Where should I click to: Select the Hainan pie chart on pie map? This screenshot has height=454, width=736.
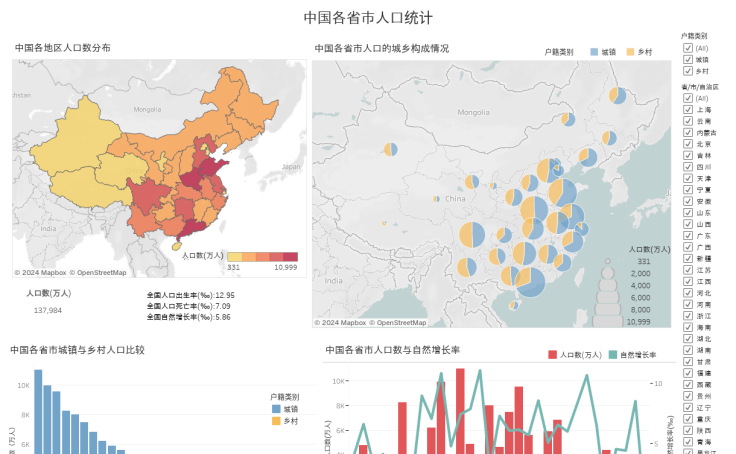[x=514, y=305]
